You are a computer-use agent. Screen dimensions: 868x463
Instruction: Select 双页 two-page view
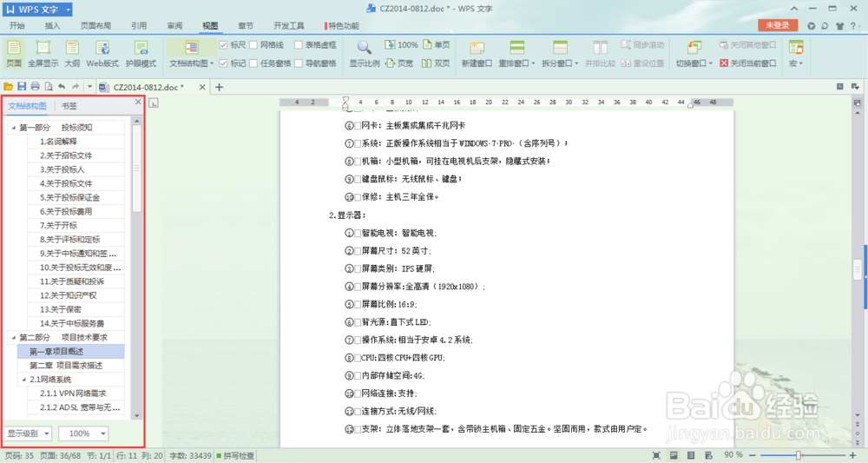click(x=437, y=63)
